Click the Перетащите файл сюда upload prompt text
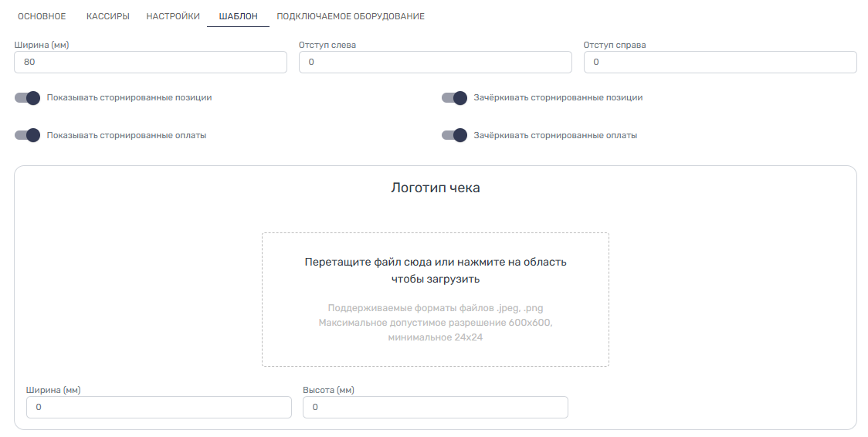868x437 pixels. tap(435, 262)
